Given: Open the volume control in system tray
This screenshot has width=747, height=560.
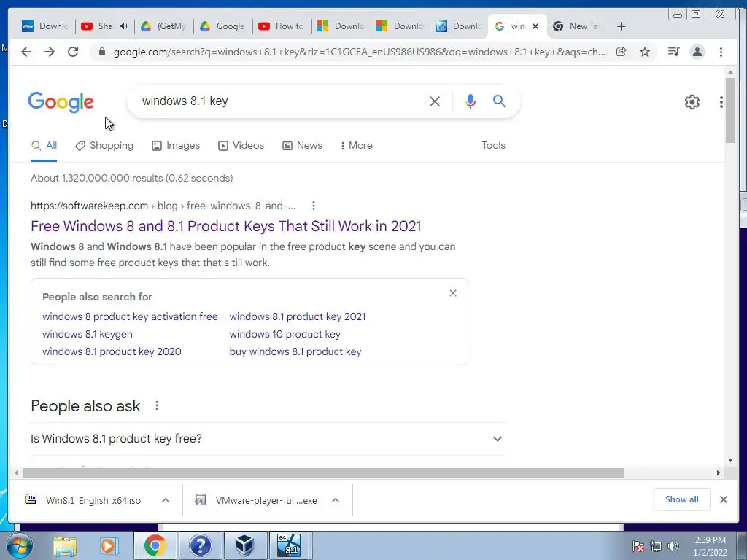Looking at the screenshot, I should point(673,546).
